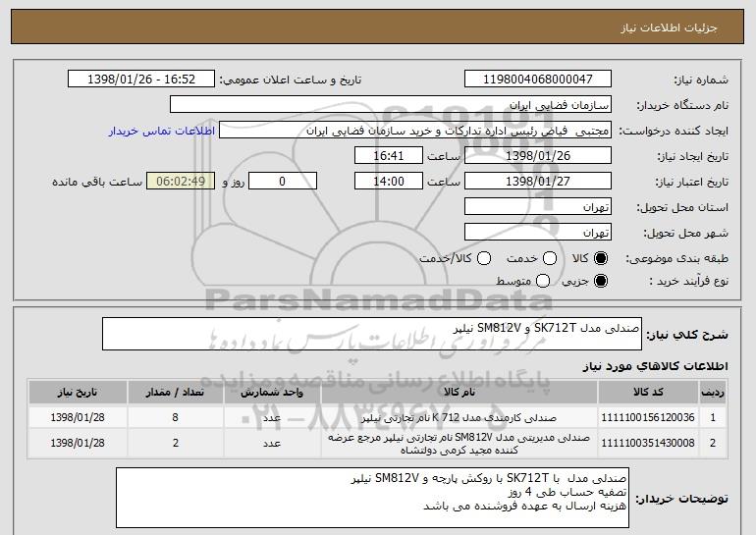
Task: Click the unit cell 'عدد' in row 1
Action: click(272, 417)
